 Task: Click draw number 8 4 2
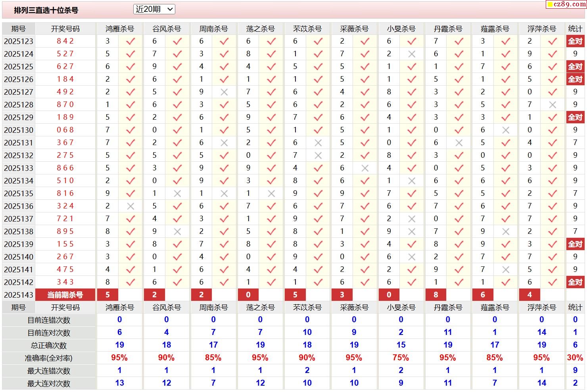tap(65, 41)
